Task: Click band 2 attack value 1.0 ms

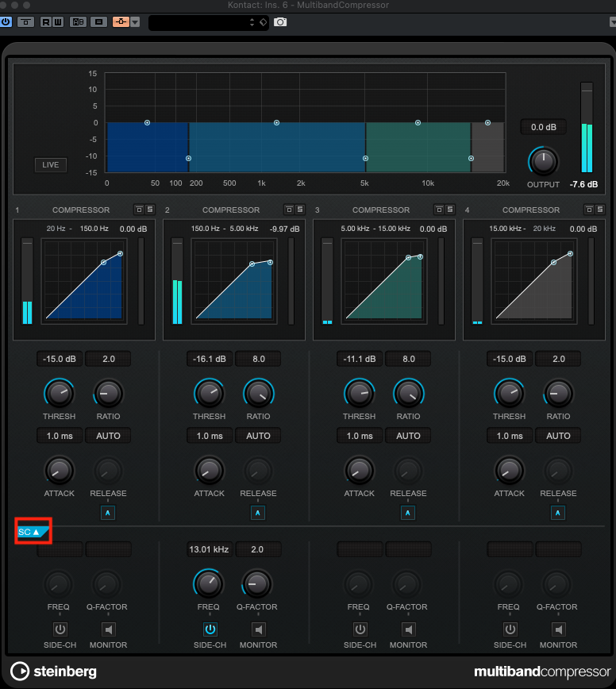Action: [210, 436]
